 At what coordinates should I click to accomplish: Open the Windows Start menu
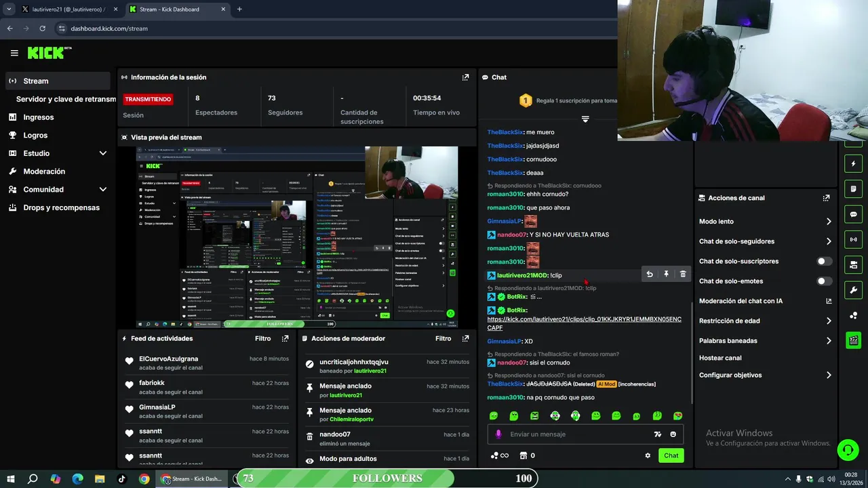click(10, 479)
